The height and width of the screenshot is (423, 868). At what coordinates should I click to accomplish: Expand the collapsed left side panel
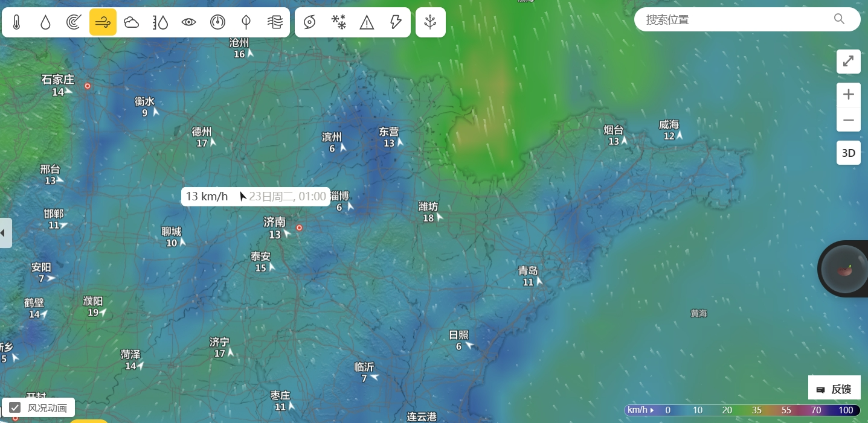click(x=5, y=233)
